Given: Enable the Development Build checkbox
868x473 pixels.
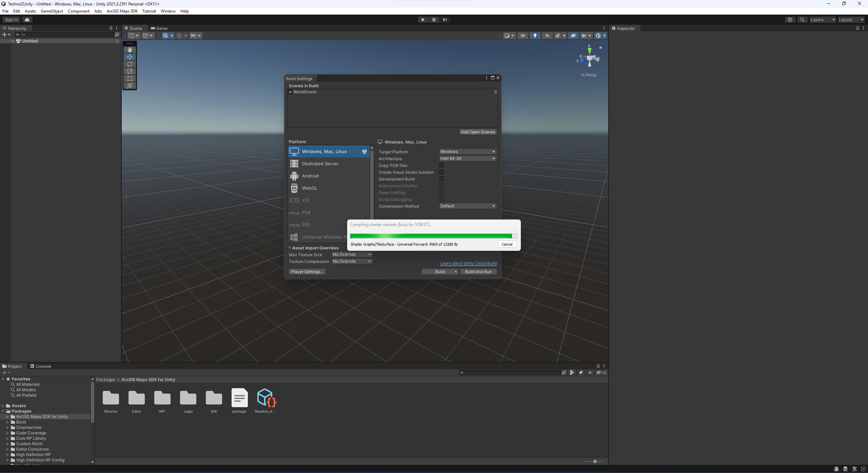Looking at the screenshot, I should (x=441, y=179).
